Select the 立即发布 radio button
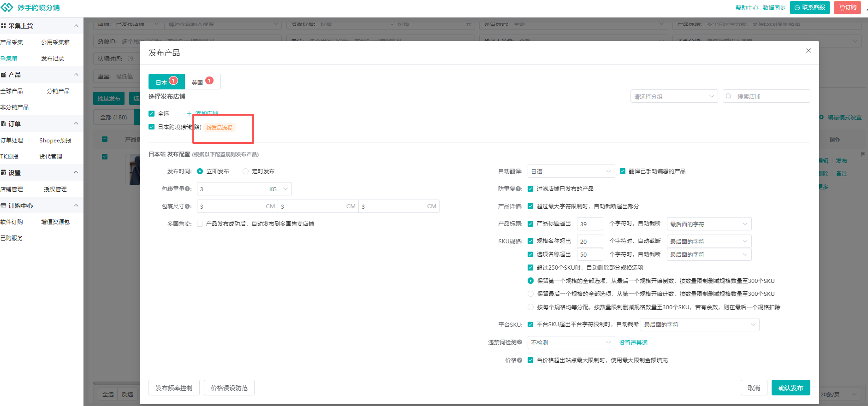The width and height of the screenshot is (868, 406). pyautogui.click(x=200, y=171)
